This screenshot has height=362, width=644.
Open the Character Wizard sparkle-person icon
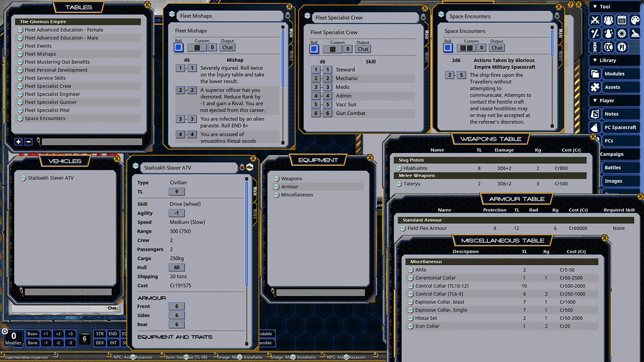(608, 33)
